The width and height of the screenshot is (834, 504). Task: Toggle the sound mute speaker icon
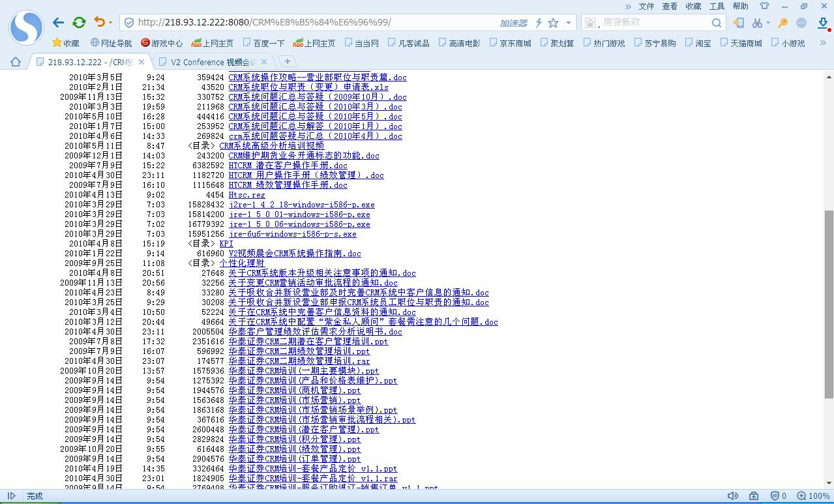732,496
